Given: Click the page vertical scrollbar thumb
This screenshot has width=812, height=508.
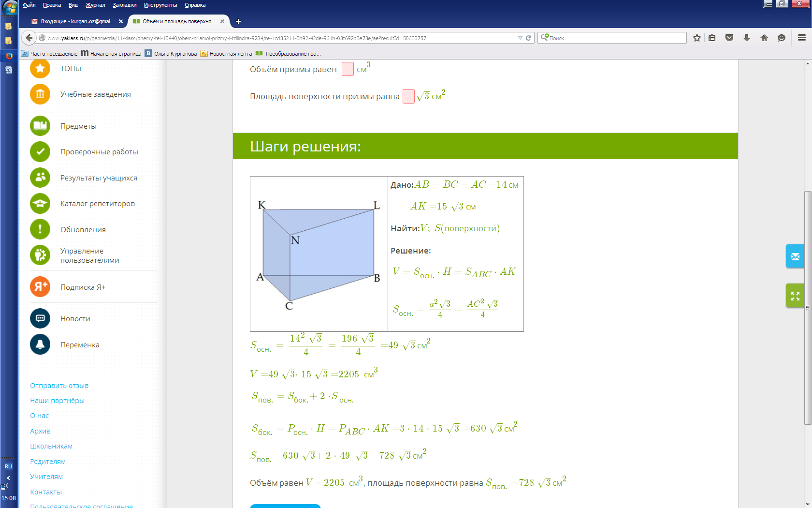Looking at the screenshot, I should (808, 308).
